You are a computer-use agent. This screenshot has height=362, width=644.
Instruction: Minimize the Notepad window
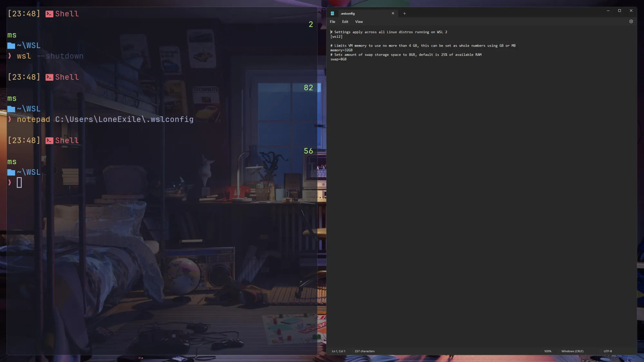click(x=608, y=11)
